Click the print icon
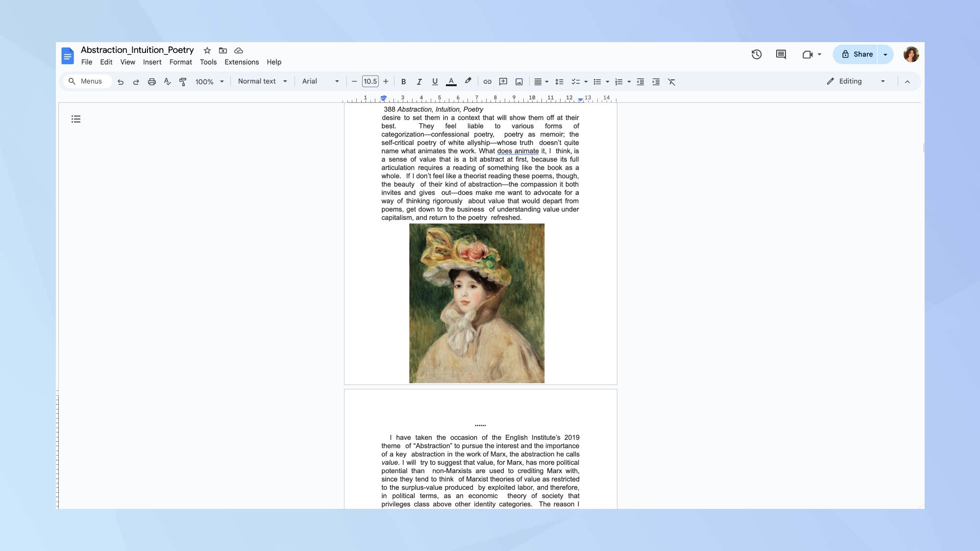The image size is (980, 551). [x=152, y=82]
